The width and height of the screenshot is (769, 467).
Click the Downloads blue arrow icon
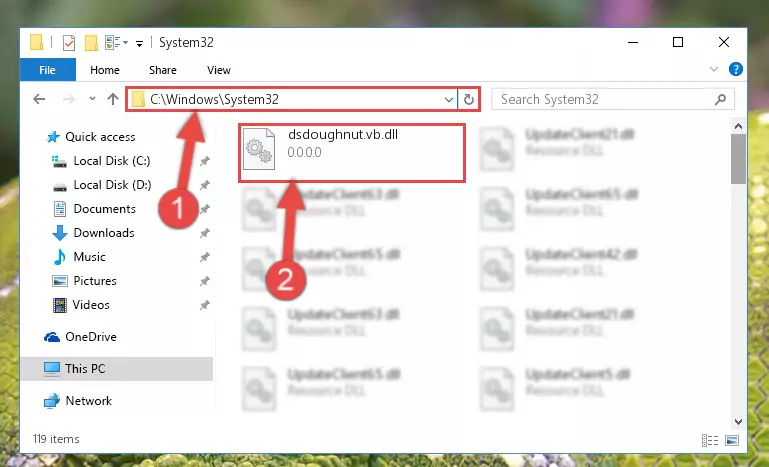coord(59,233)
